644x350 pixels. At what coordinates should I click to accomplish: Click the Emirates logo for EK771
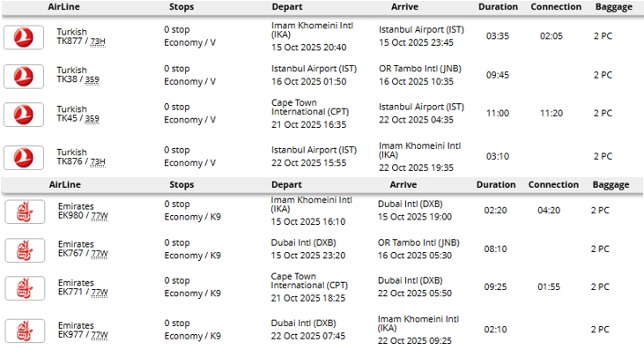tap(25, 288)
